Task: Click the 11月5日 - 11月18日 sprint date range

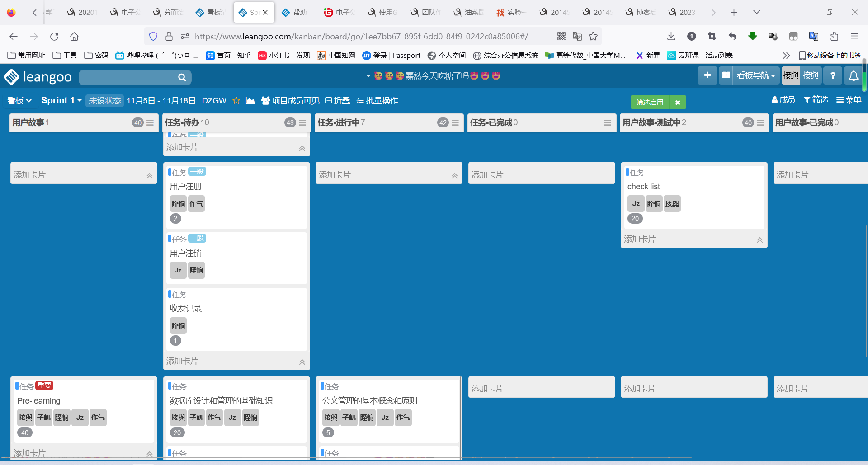Action: click(x=161, y=100)
